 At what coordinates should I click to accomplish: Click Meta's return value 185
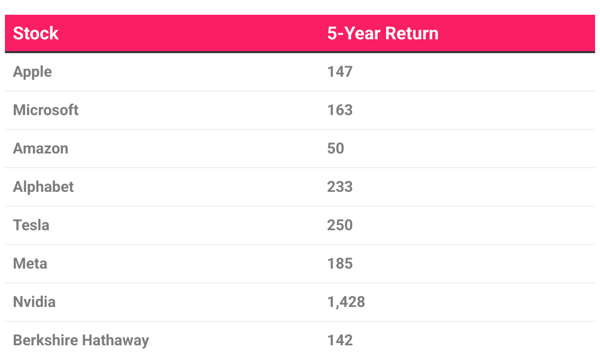click(340, 263)
